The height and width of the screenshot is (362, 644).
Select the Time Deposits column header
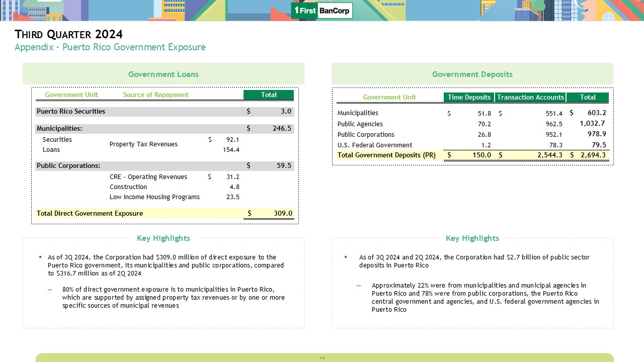469,97
